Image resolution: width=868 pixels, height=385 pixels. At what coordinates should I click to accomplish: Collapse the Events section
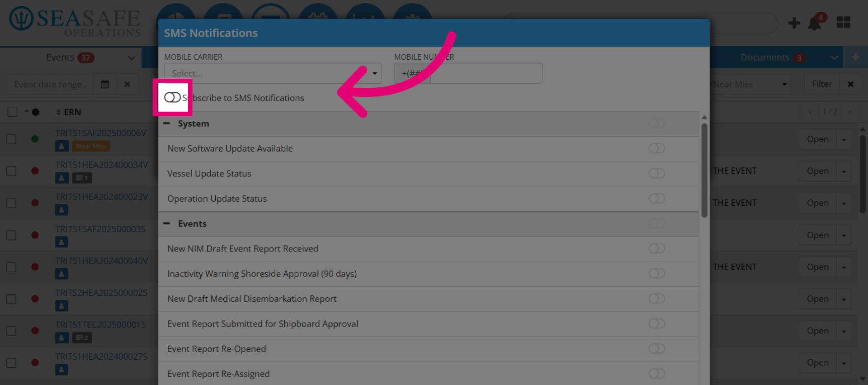point(167,223)
